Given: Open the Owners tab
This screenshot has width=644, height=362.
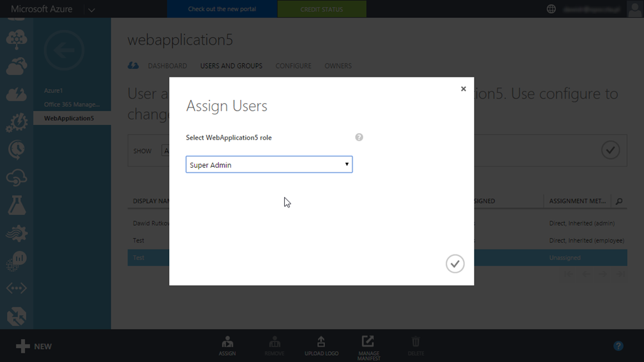Looking at the screenshot, I should (338, 66).
